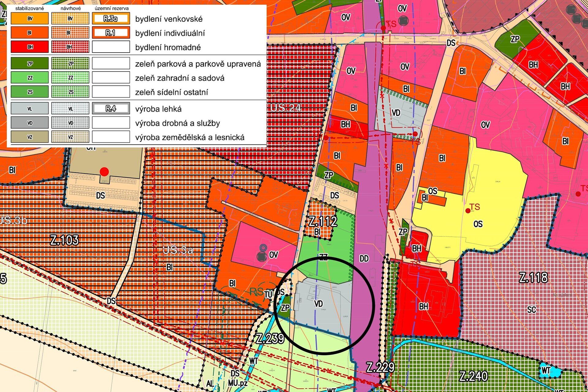
Task: Select the R.3a územní rezerva swatch
Action: pos(111,18)
